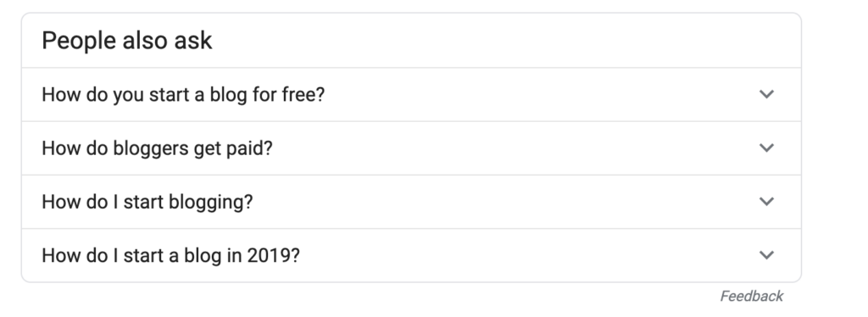Show the answer on how bloggers get paid
This screenshot has width=868, height=317.
(x=411, y=148)
